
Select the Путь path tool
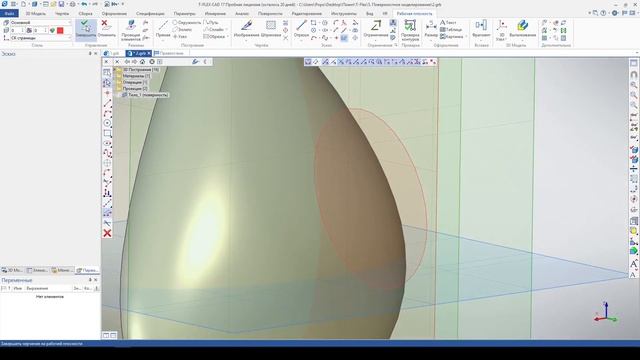tap(211, 22)
